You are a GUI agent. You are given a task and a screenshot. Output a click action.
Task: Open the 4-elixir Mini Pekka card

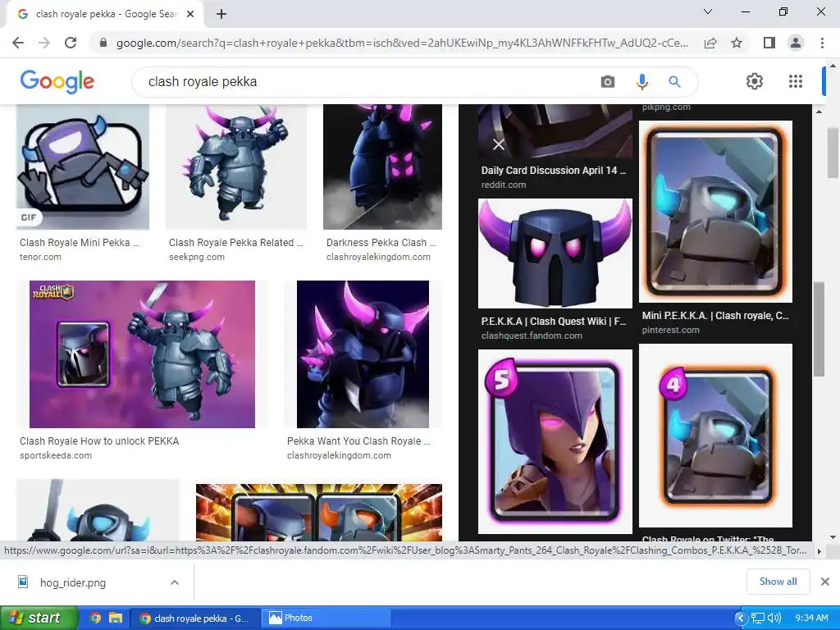715,436
